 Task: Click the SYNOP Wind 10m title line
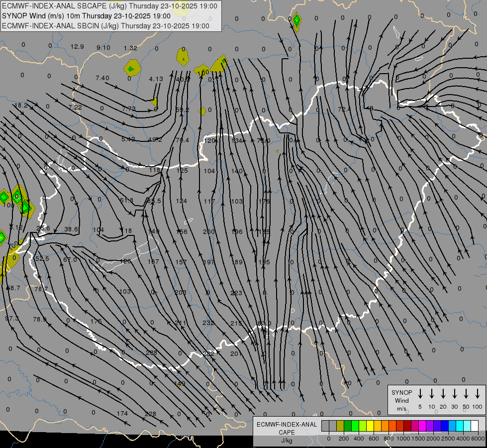pos(87,16)
